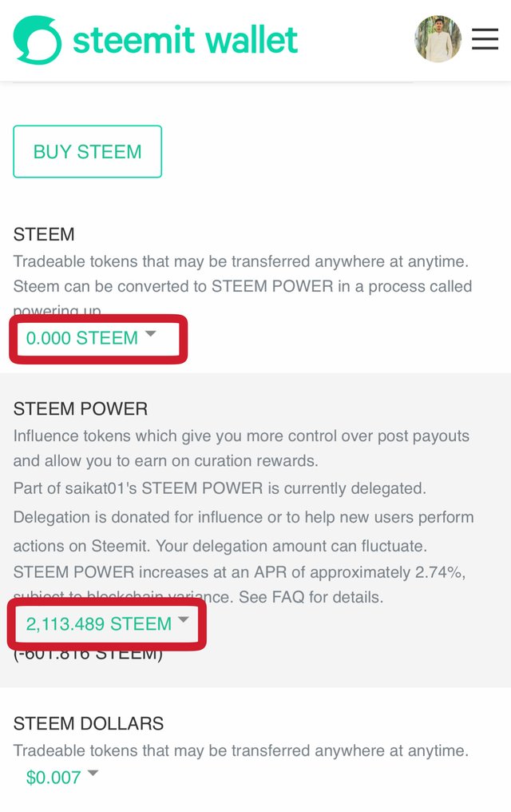The image size is (511, 812).
Task: Click the "steemit wallet" title text
Action: (x=185, y=40)
